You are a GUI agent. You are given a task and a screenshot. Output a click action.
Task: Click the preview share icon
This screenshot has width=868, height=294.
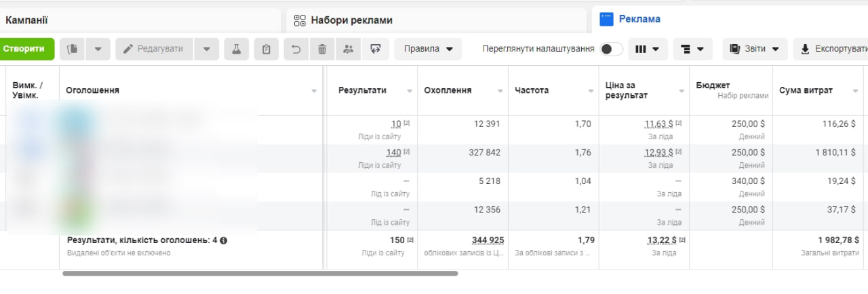(375, 49)
